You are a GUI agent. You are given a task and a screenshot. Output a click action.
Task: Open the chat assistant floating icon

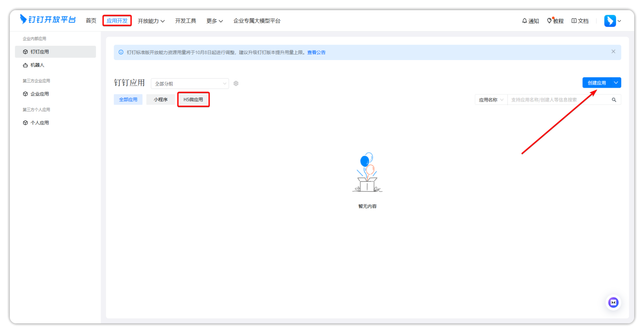[613, 303]
